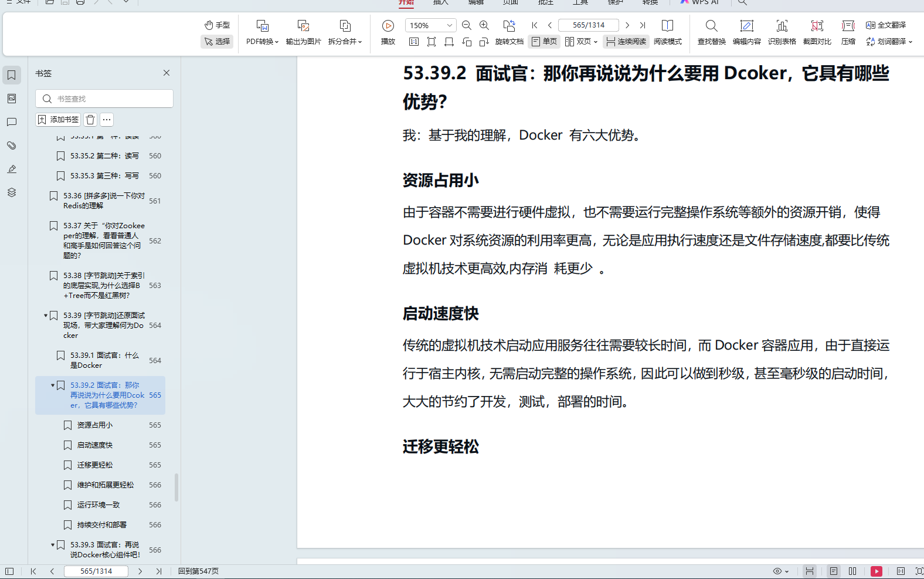Go to next page in status bar

[x=140, y=571]
